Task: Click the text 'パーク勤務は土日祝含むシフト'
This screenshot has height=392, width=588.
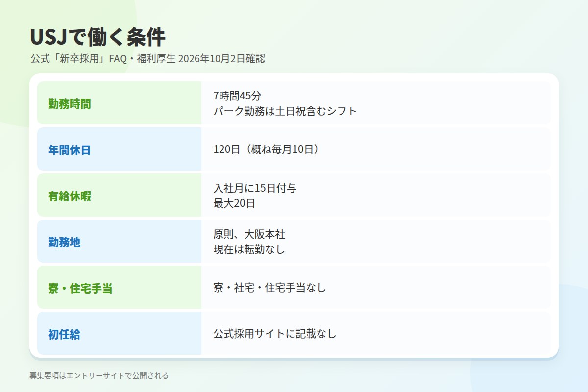Action: [x=285, y=111]
